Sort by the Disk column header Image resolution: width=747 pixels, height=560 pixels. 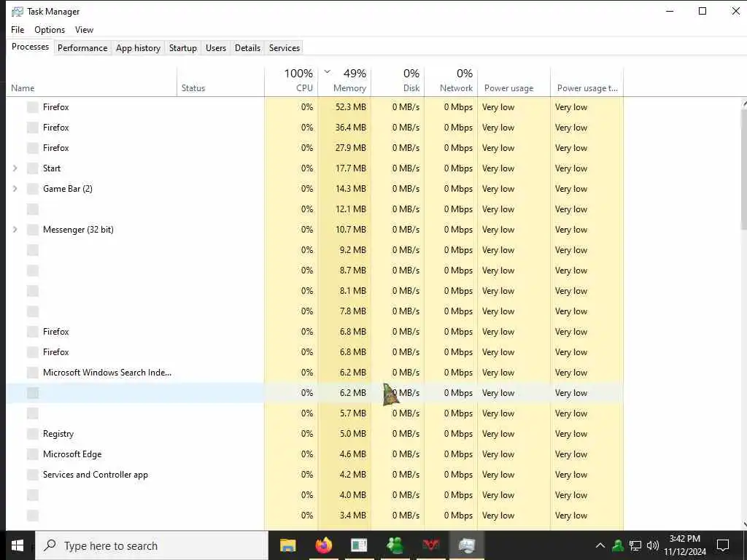[x=398, y=82]
